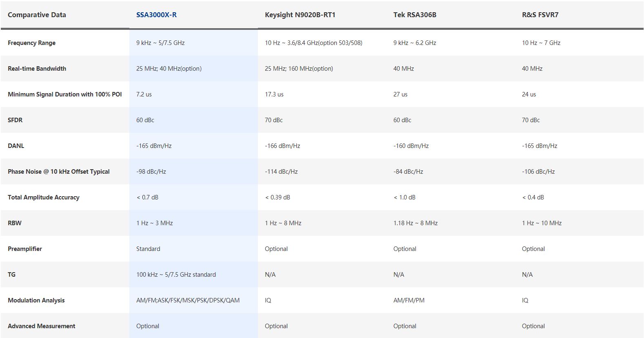This screenshot has width=644, height=338.
Task: Click the R&S FSVR7 column header
Action: coord(540,15)
